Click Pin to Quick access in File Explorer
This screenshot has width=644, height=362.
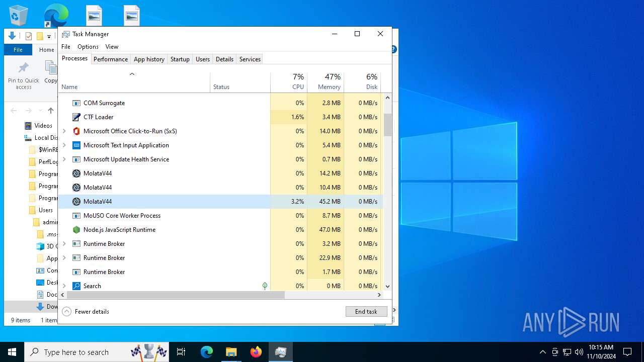23,75
